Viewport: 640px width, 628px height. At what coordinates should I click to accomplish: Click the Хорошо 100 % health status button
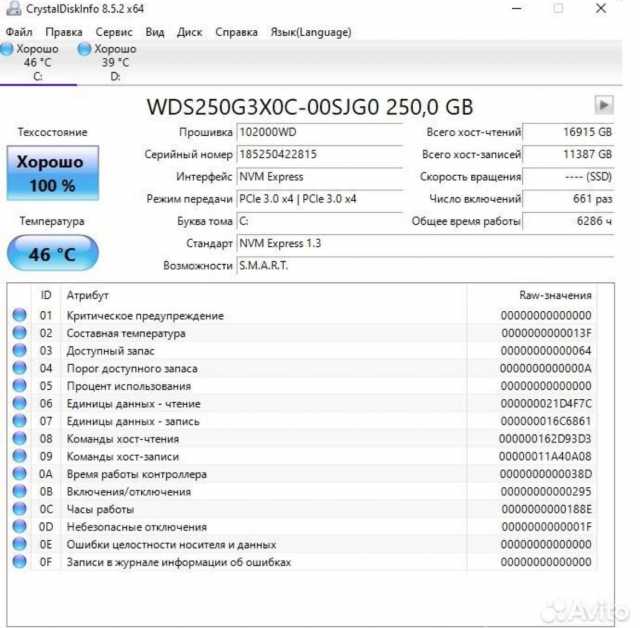52,173
